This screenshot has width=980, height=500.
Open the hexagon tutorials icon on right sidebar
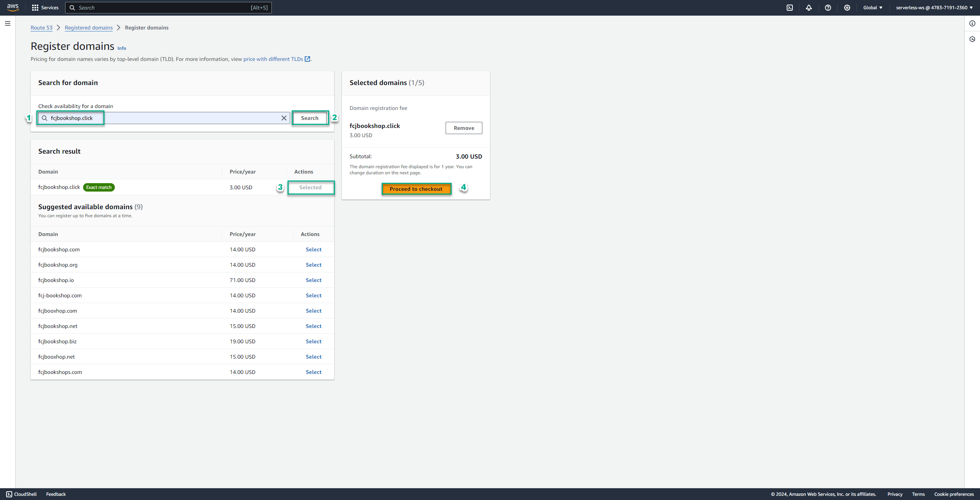[972, 39]
